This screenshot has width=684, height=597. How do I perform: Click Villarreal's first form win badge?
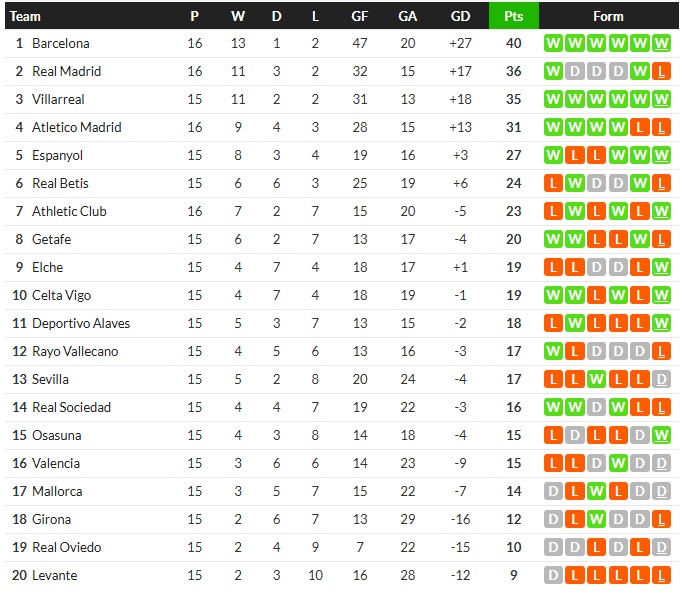pyautogui.click(x=553, y=99)
